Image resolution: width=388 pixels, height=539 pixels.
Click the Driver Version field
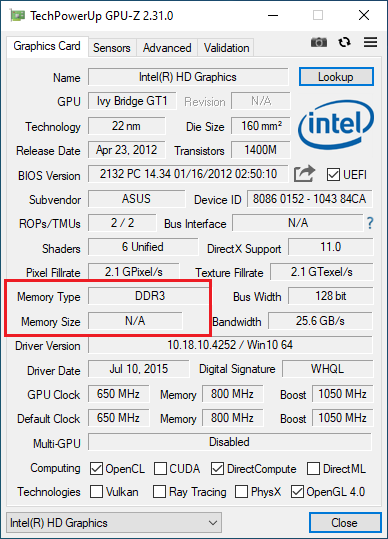pyautogui.click(x=230, y=345)
